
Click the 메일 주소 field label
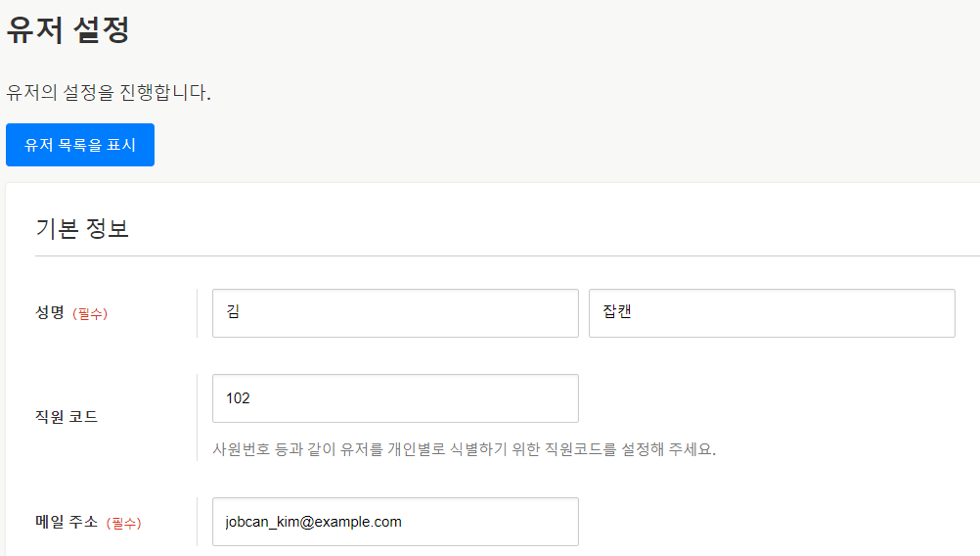coord(67,523)
